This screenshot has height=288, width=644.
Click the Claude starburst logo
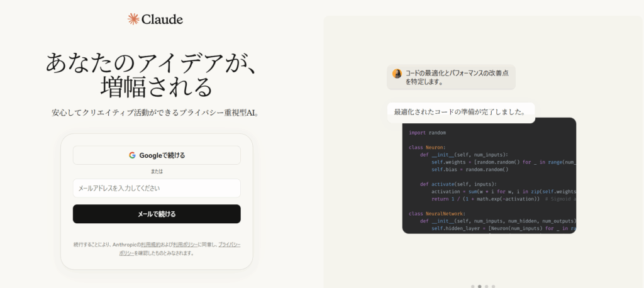(133, 19)
